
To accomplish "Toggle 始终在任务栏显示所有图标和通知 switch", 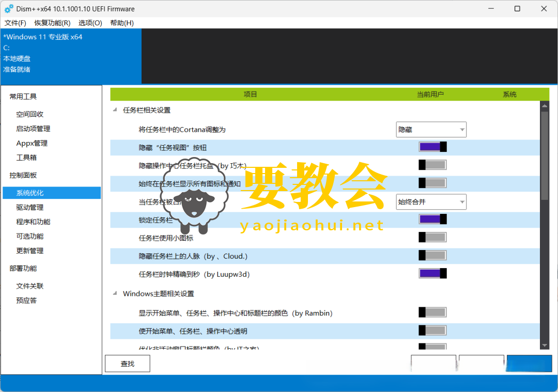I will [432, 183].
